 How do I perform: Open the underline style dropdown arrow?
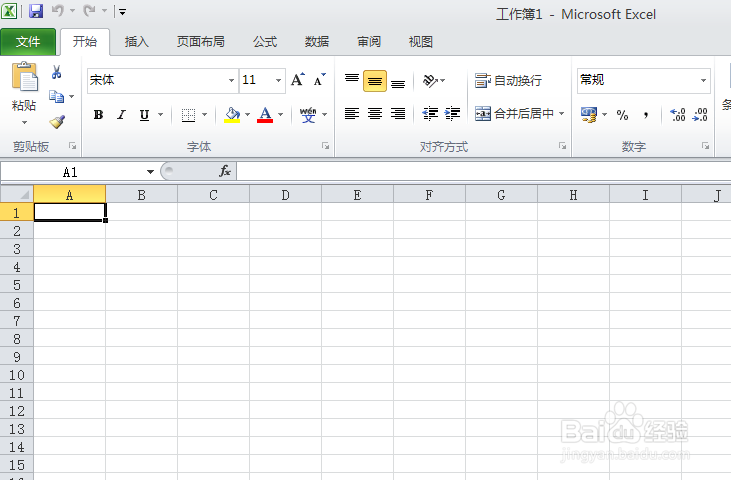coord(160,115)
